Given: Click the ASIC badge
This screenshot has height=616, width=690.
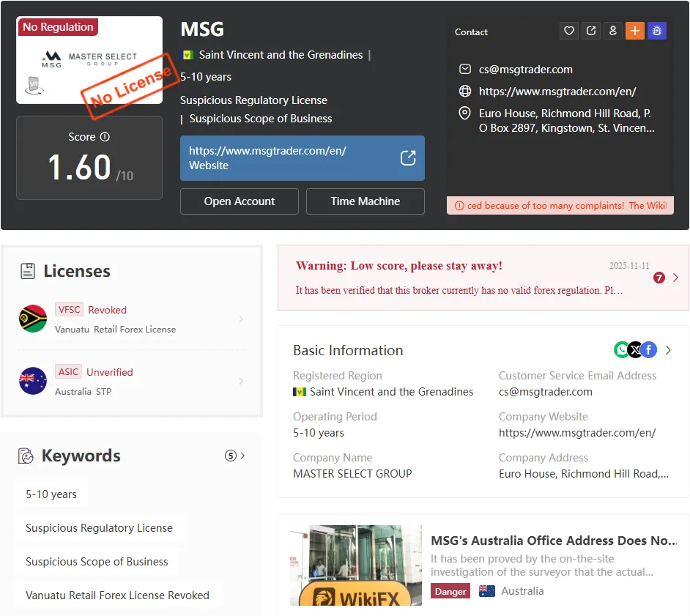Looking at the screenshot, I should (x=69, y=372).
